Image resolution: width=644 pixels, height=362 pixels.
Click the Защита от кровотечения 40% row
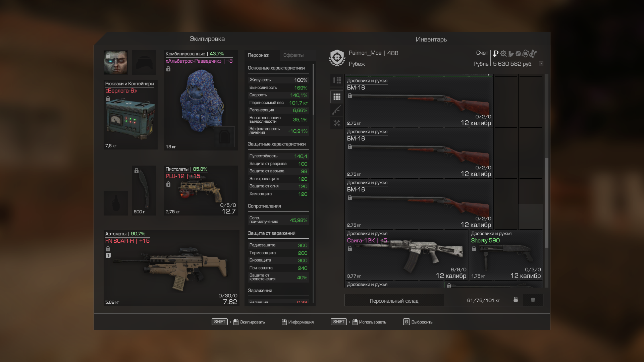278,277
